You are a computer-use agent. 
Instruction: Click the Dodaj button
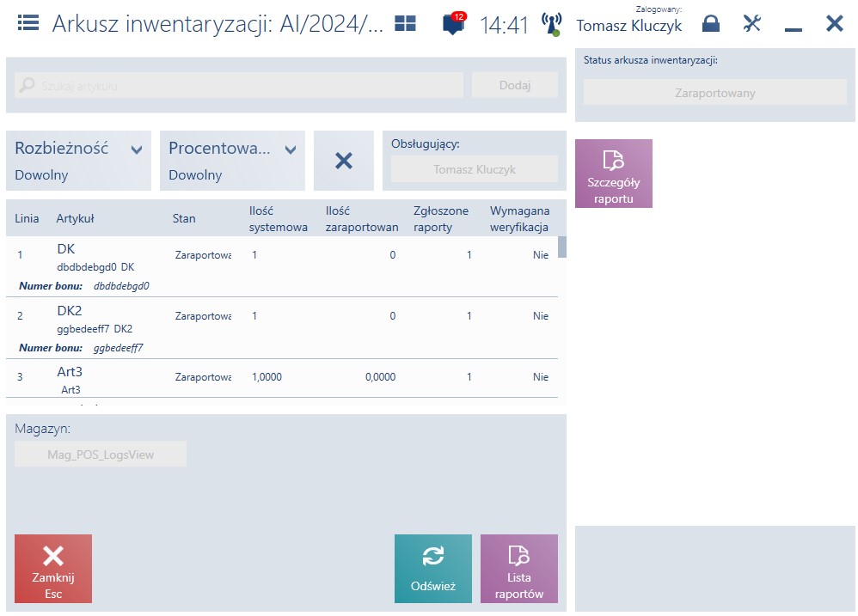coord(515,85)
